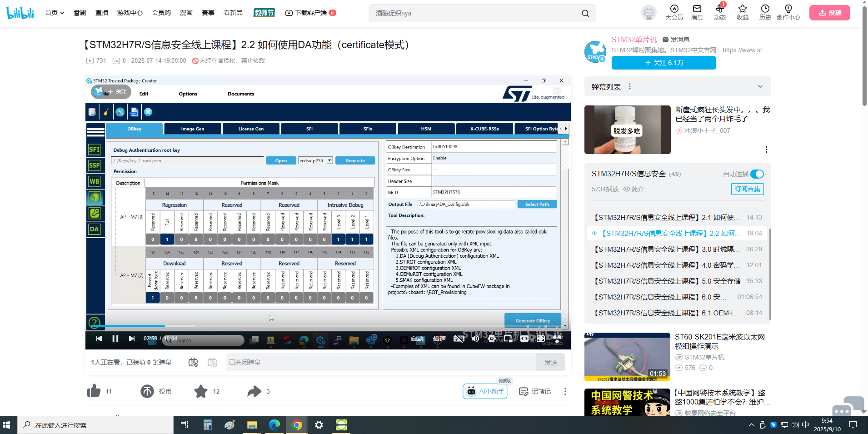This screenshot has height=434, width=868.
Task: Open Windows Task View button
Action: 185,425
